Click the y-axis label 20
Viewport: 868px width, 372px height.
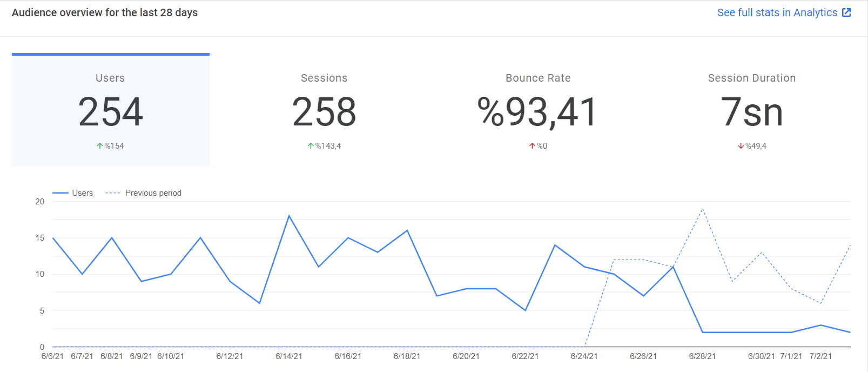click(40, 202)
